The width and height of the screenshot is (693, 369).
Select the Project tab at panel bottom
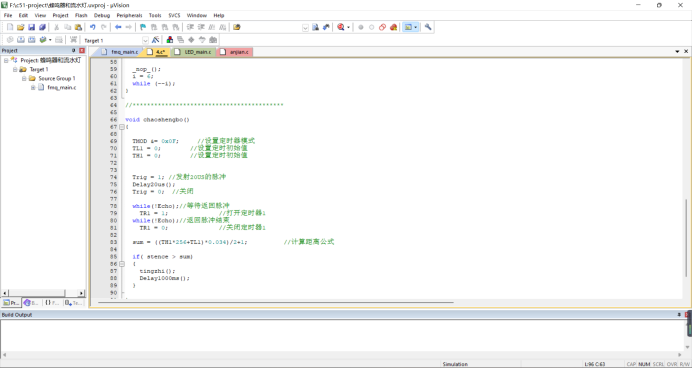click(11, 303)
